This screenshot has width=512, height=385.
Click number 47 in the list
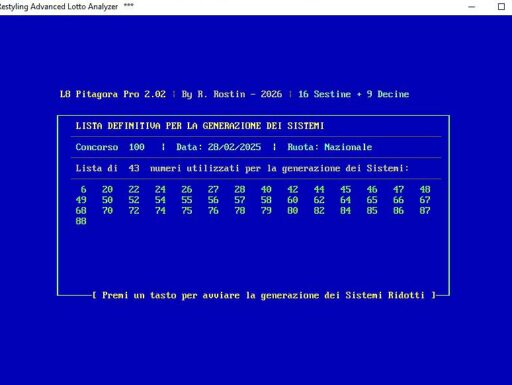click(398, 190)
